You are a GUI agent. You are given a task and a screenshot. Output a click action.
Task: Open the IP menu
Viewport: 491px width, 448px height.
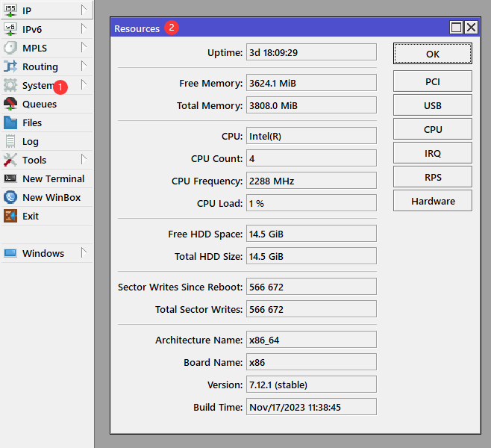[x=47, y=10]
